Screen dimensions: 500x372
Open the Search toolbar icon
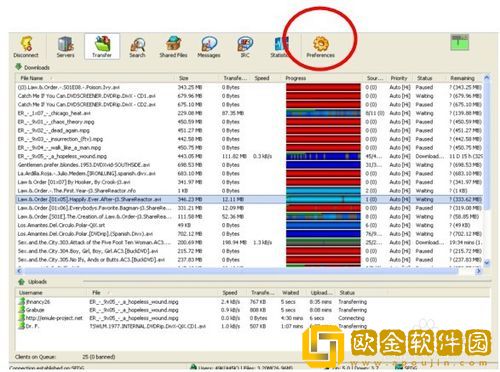137,47
